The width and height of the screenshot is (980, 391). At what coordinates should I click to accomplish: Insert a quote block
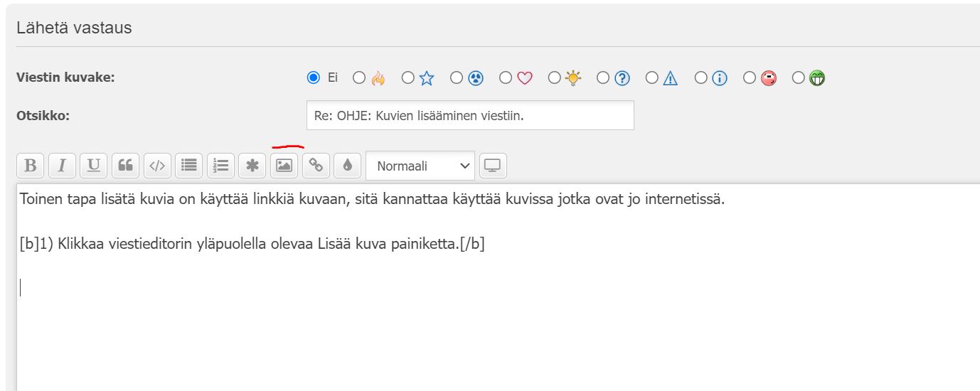125,166
